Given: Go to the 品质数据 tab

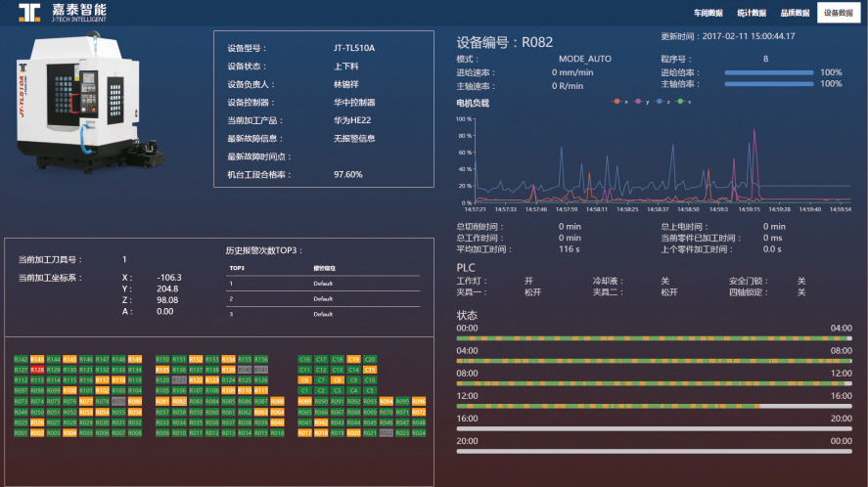Looking at the screenshot, I should [794, 13].
